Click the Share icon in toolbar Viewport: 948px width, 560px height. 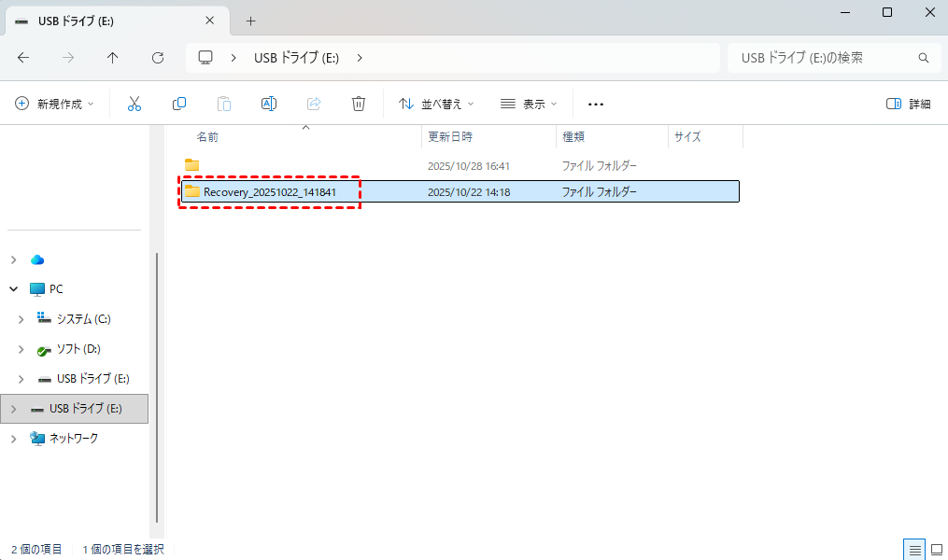pyautogui.click(x=314, y=104)
